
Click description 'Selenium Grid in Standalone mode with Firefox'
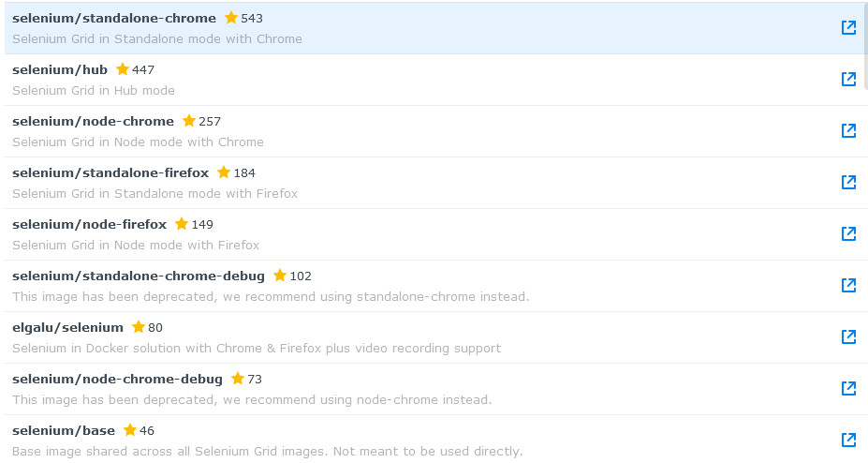[x=155, y=193]
